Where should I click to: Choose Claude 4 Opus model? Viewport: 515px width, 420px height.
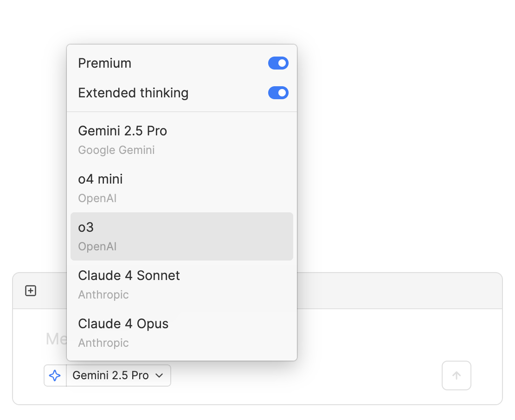coord(181,333)
